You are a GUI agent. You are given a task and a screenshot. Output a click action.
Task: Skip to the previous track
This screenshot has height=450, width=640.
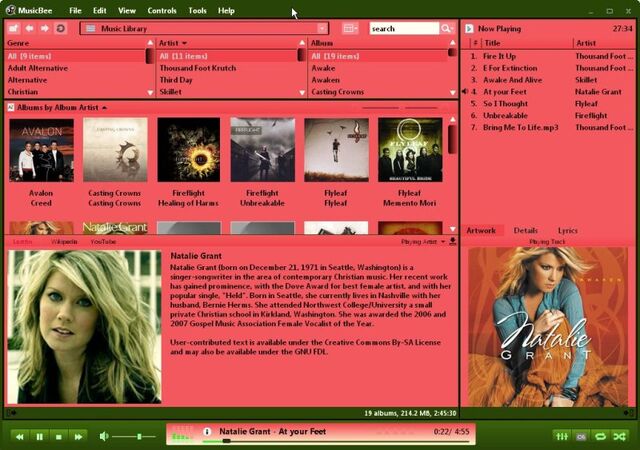(20, 437)
